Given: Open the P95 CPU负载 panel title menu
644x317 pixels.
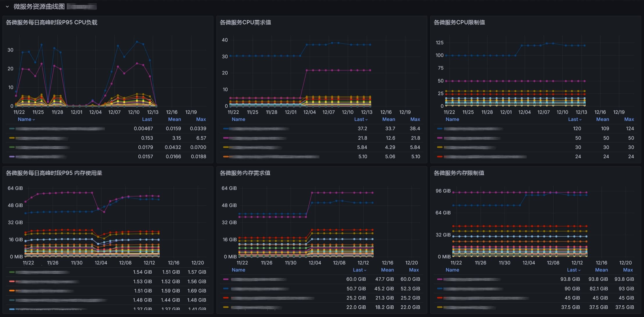Looking at the screenshot, I should click(51, 22).
